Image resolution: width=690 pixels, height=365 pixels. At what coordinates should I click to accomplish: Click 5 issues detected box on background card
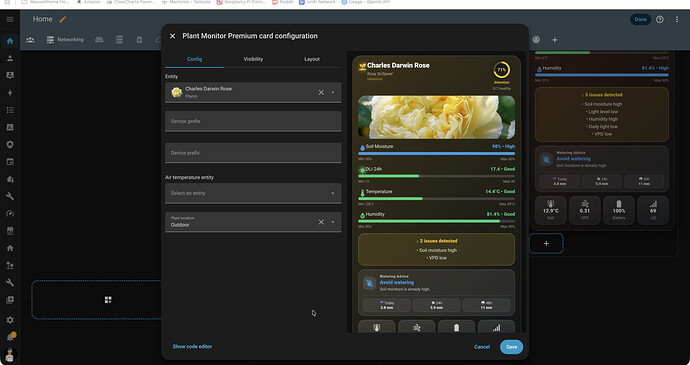pos(602,114)
